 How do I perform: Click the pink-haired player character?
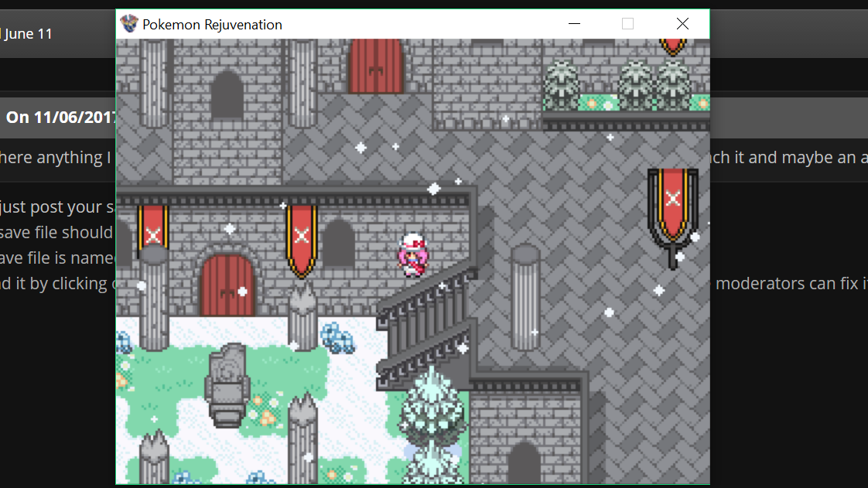[x=413, y=254]
